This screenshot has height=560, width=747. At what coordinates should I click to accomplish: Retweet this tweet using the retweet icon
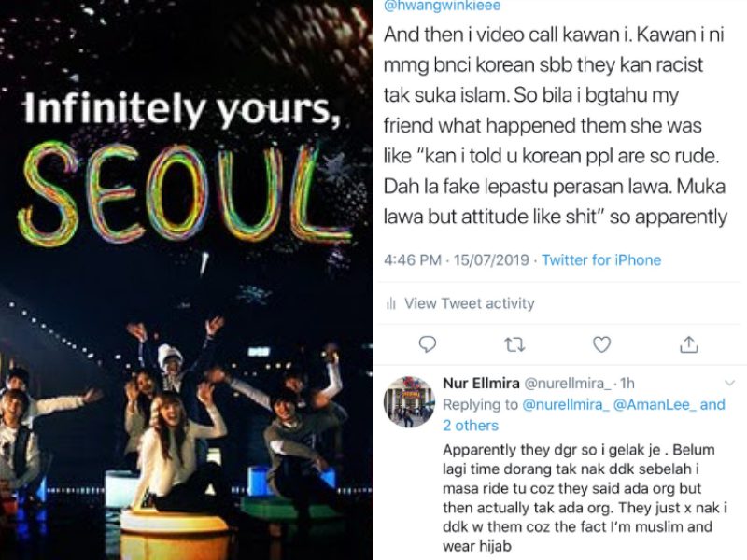coord(514,345)
